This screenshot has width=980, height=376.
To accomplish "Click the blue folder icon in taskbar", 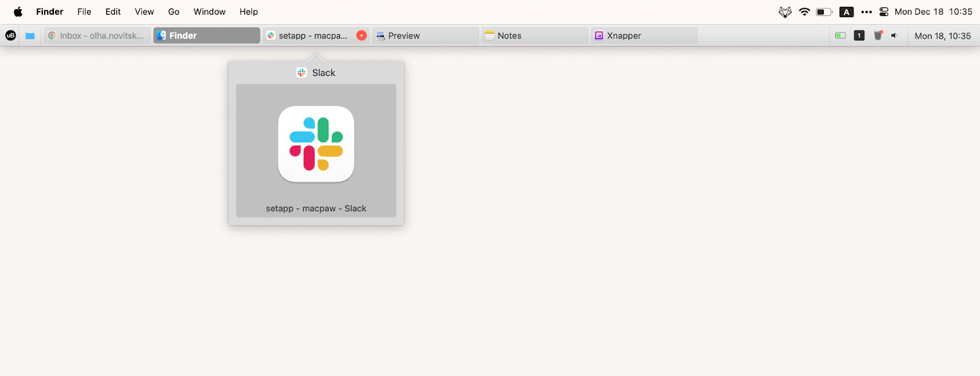I will 29,36.
